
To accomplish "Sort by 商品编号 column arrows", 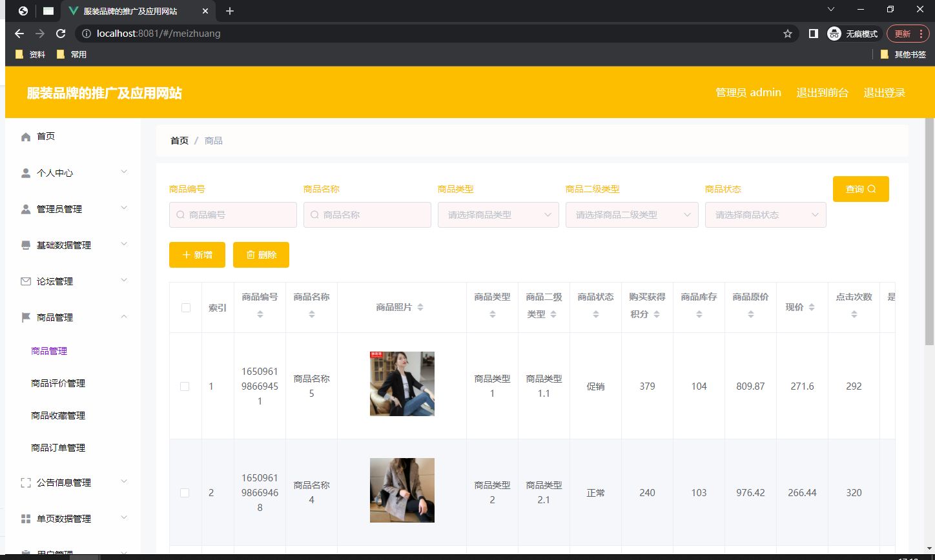I will (260, 314).
